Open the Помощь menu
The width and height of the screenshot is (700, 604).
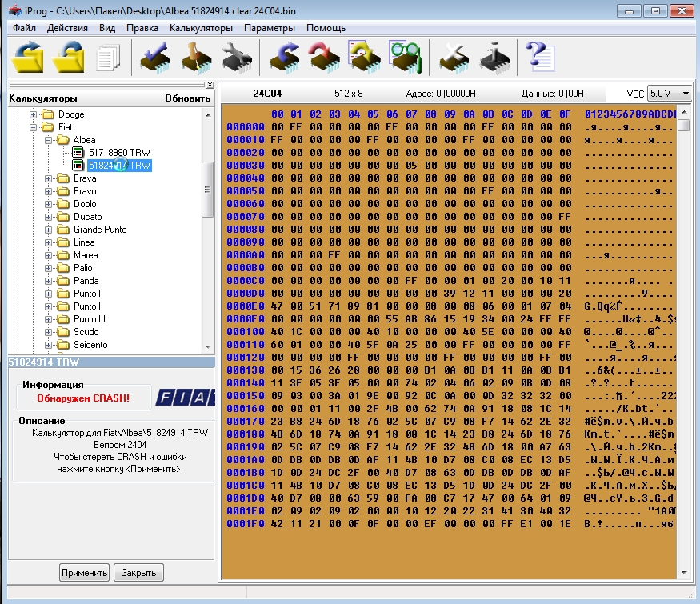pos(326,28)
